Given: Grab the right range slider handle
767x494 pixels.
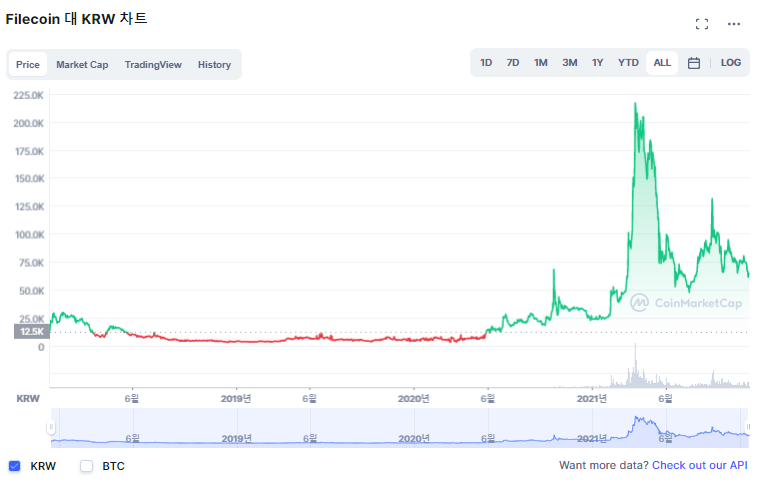Looking at the screenshot, I should click(x=748, y=427).
